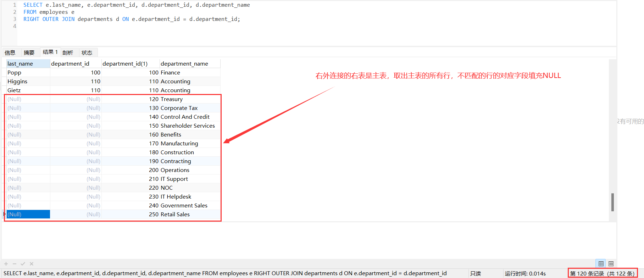Click the highlighted (Null) last_name cell in Retail Sales row

[x=28, y=214]
